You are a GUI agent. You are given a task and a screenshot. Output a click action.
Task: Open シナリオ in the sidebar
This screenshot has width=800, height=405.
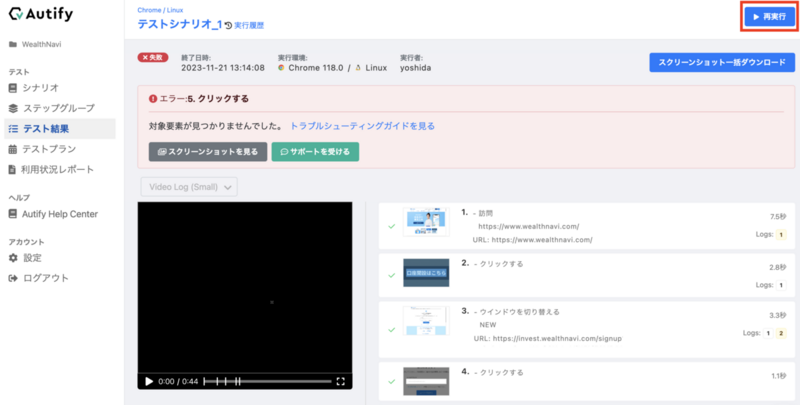tap(34, 88)
